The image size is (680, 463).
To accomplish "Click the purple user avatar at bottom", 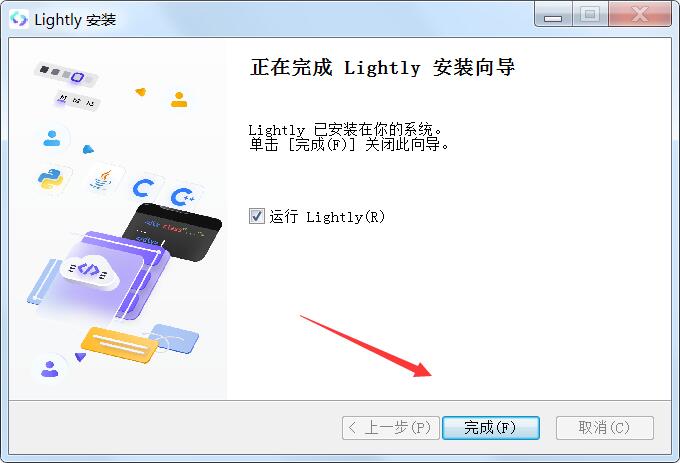I will pyautogui.click(x=49, y=369).
